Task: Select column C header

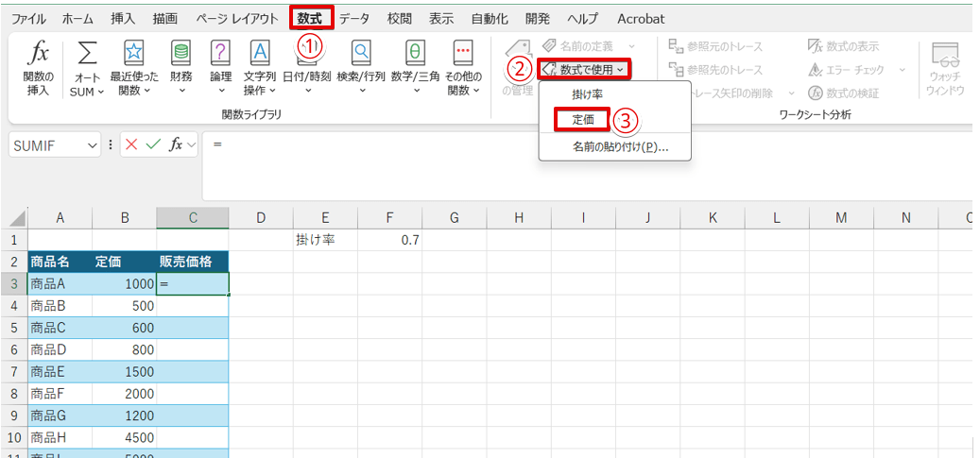Action: coord(193,217)
